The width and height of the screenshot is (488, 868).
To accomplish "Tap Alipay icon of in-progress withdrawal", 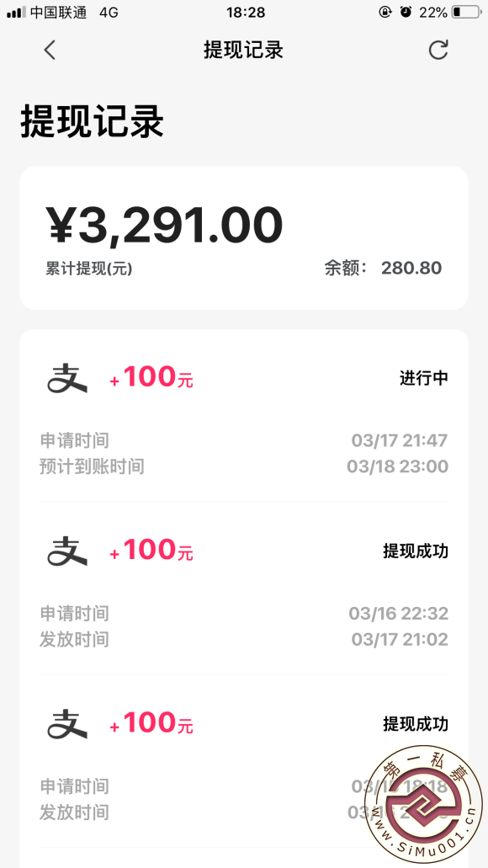I will [67, 379].
